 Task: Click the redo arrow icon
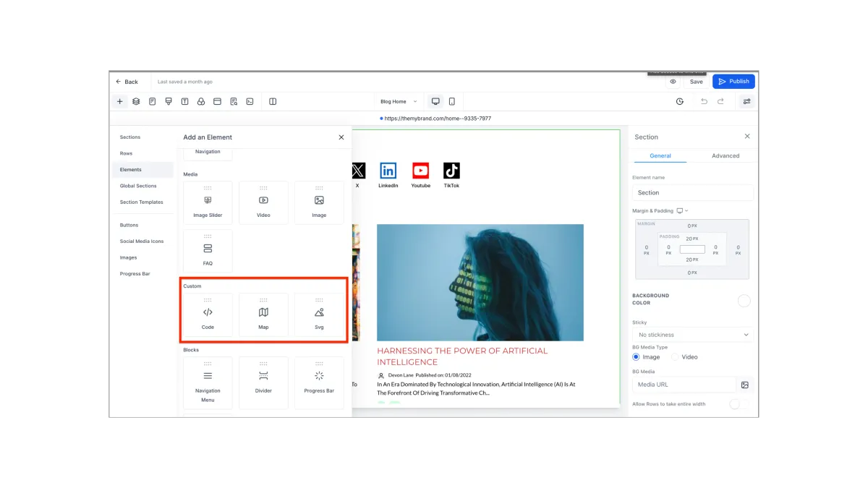pos(720,102)
